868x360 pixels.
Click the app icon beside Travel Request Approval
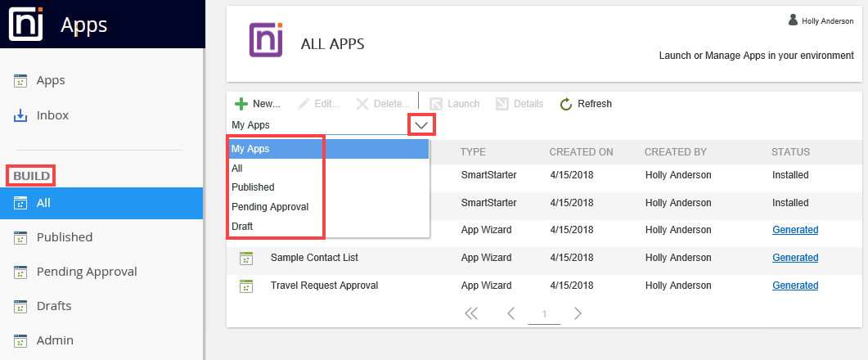pyautogui.click(x=245, y=286)
